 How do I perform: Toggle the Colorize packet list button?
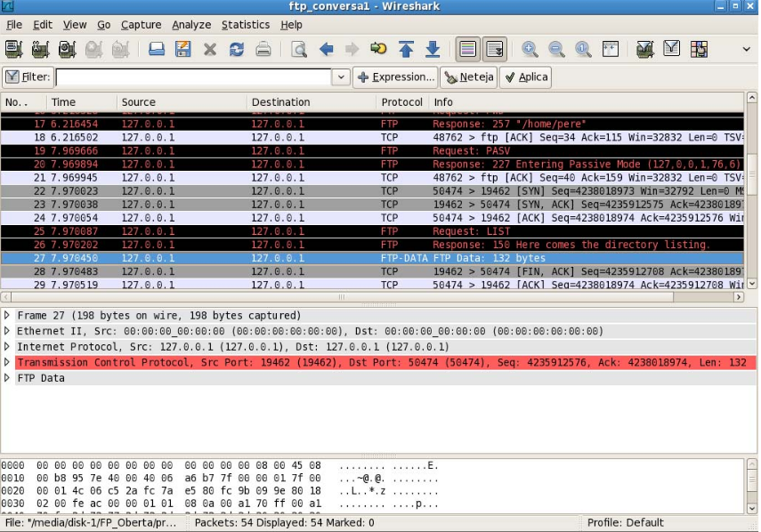468,49
